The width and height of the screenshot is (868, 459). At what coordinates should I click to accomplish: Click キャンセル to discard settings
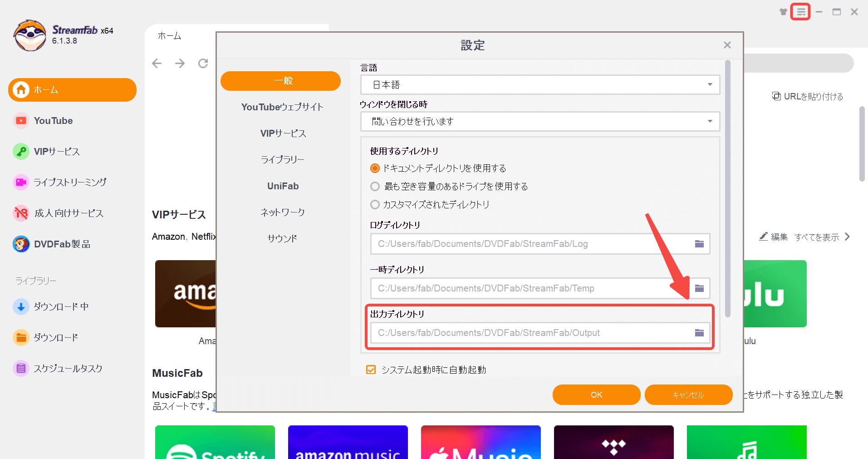(x=688, y=395)
